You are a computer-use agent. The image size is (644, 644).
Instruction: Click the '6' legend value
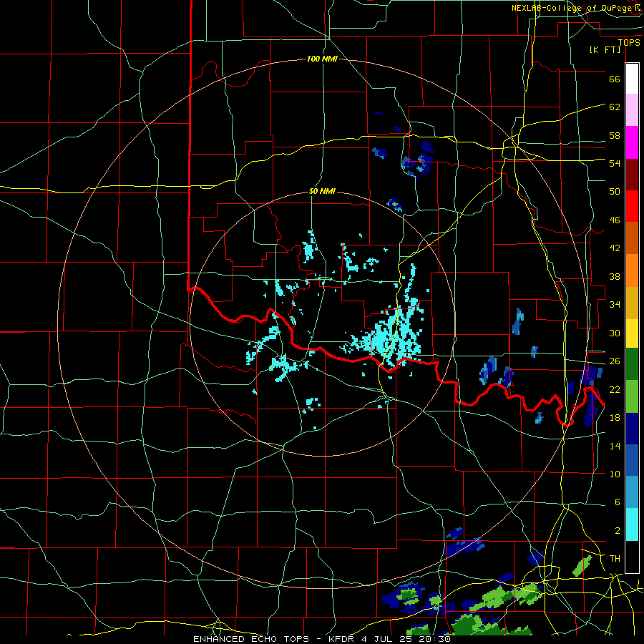click(617, 502)
